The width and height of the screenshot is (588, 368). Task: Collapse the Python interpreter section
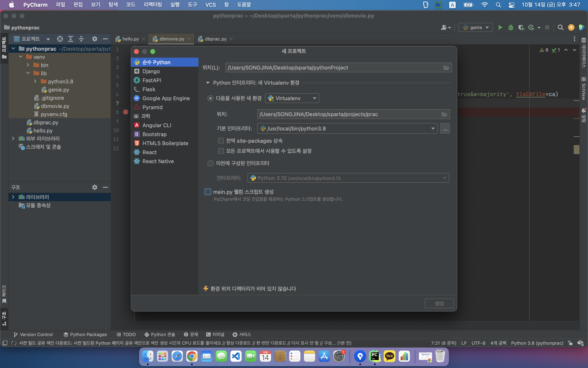(x=208, y=83)
